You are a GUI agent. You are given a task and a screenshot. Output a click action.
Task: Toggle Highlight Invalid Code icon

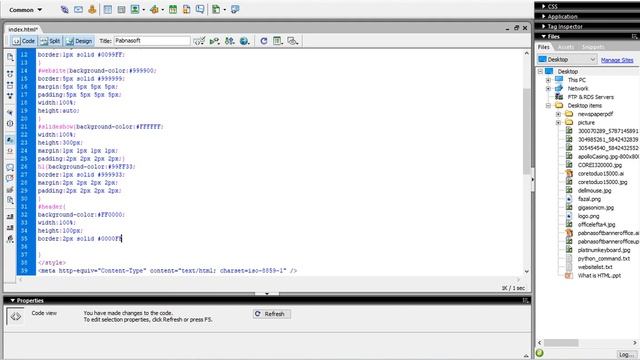(10, 151)
